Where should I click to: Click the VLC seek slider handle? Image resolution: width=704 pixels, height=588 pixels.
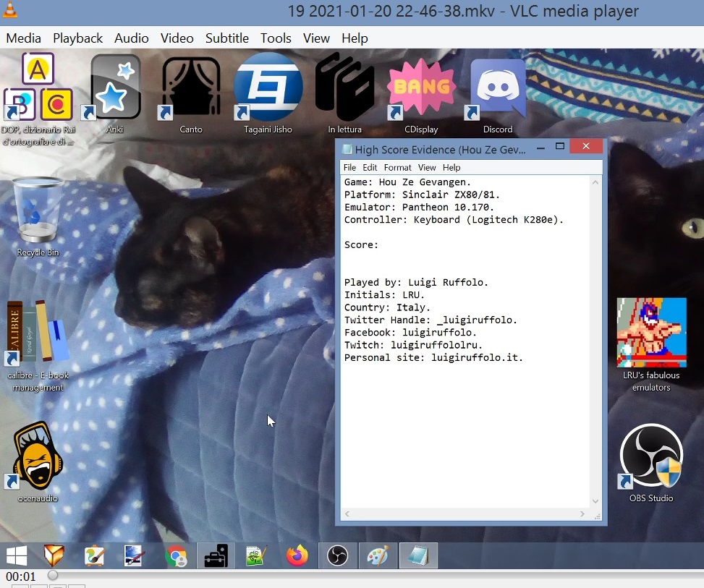(x=53, y=575)
